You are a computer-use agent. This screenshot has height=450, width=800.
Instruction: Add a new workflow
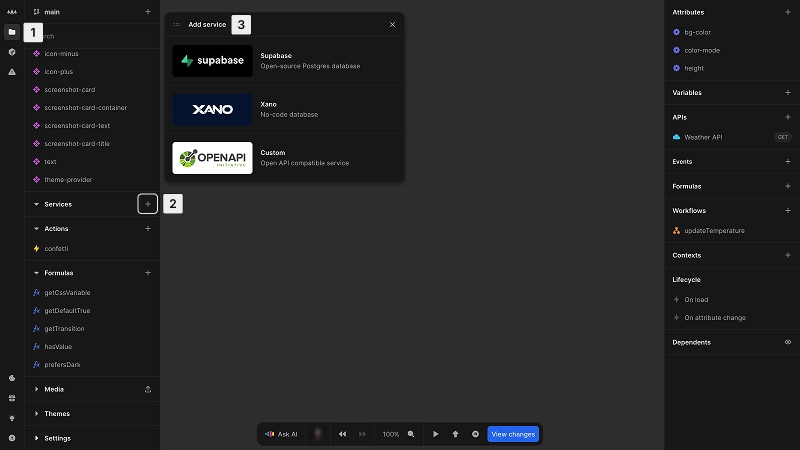click(787, 211)
